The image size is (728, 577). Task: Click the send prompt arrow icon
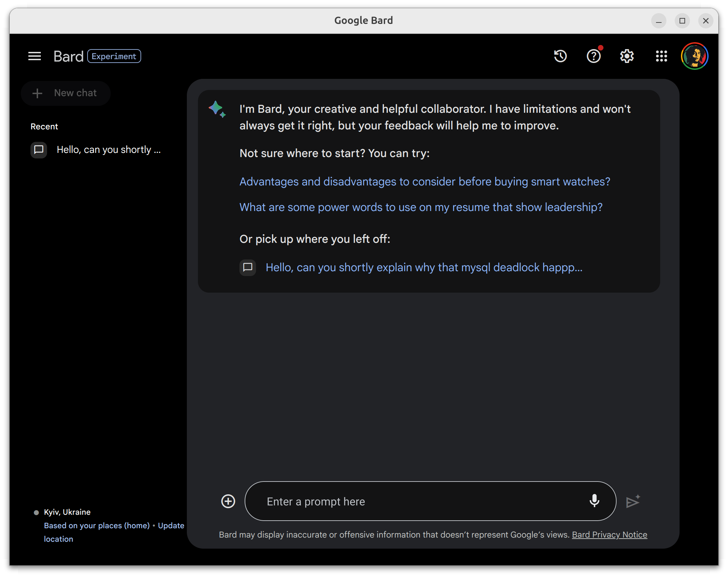coord(633,501)
